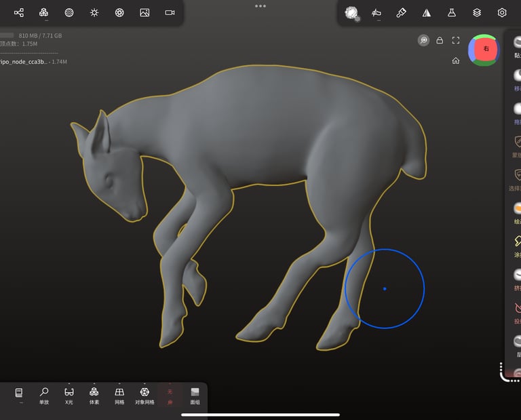The width and height of the screenshot is (521, 420).
Task: Toggle the 面组 face group display
Action: pos(195,396)
